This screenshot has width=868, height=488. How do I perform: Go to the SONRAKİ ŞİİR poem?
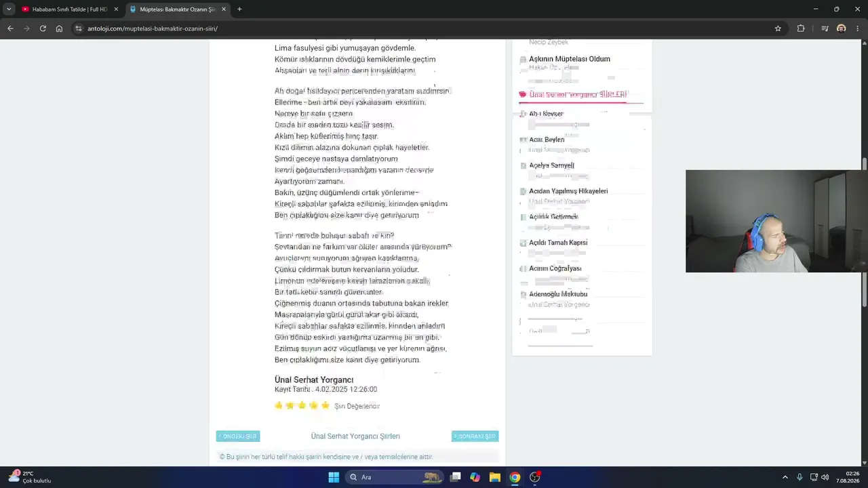click(x=475, y=436)
